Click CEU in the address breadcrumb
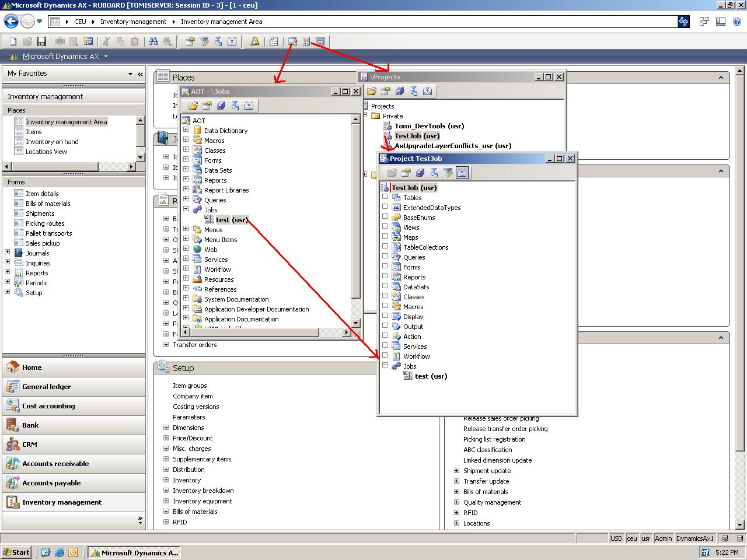Screen dimensions: 747x560 (80, 22)
